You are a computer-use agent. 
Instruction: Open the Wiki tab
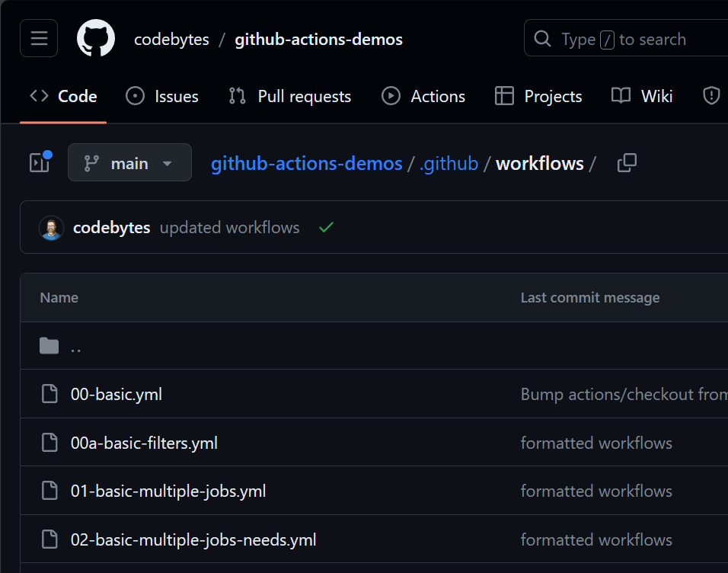click(x=643, y=96)
